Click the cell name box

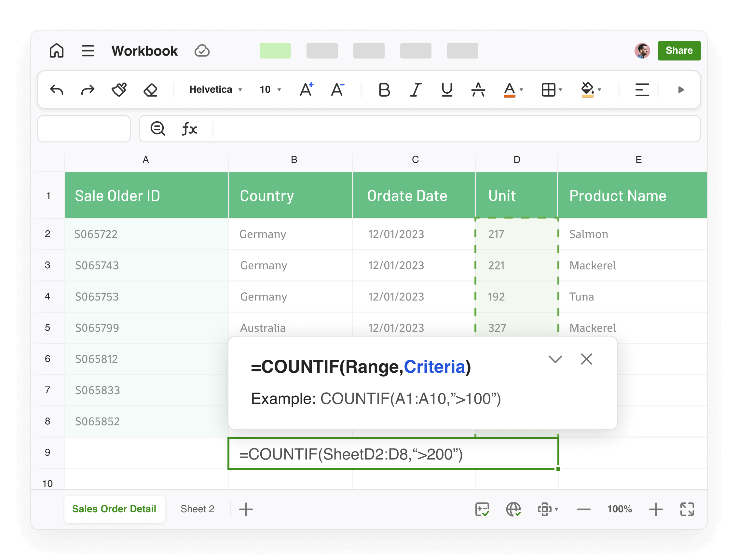[84, 129]
